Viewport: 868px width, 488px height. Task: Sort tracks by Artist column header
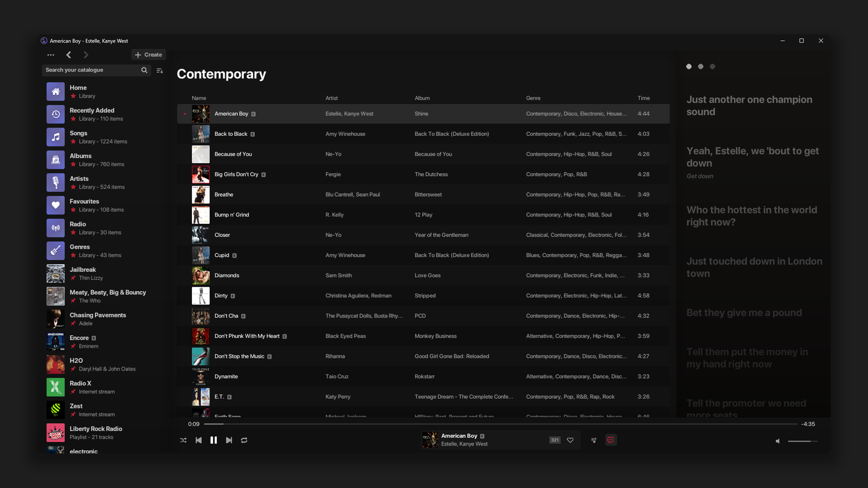tap(332, 98)
